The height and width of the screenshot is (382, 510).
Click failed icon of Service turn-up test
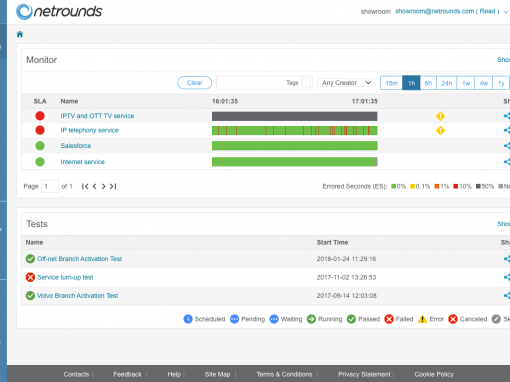[x=30, y=277]
